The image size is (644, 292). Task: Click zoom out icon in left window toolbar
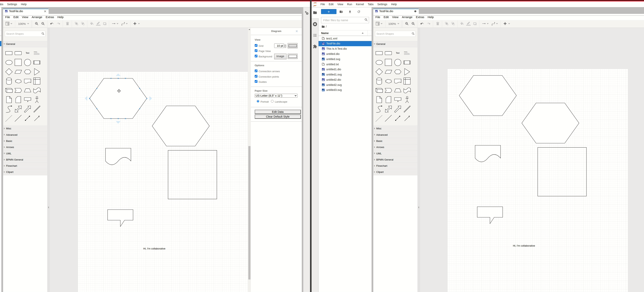(x=43, y=24)
